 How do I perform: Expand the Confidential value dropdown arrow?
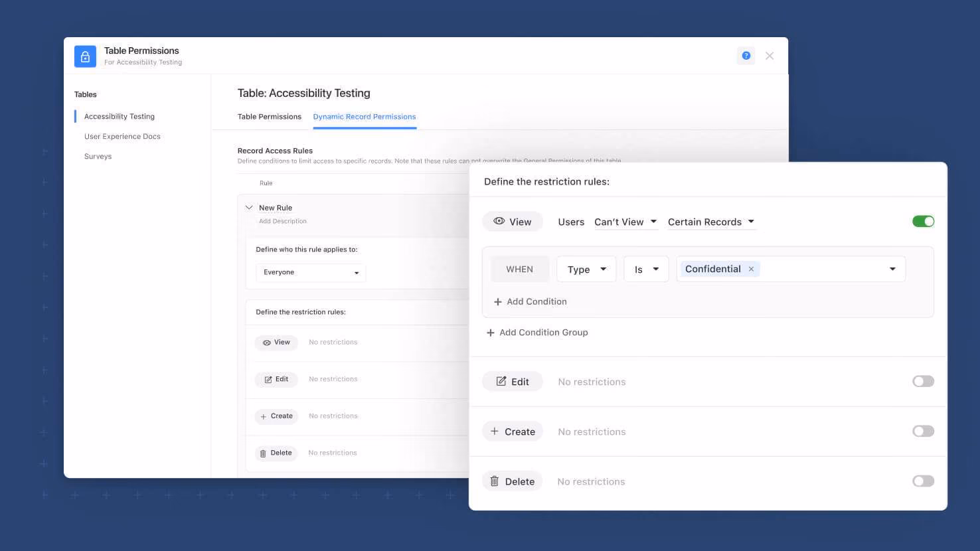tap(892, 269)
